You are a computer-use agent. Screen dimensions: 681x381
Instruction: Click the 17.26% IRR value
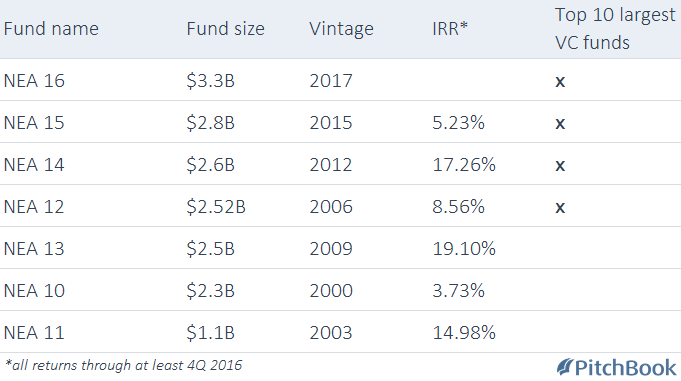click(x=464, y=165)
